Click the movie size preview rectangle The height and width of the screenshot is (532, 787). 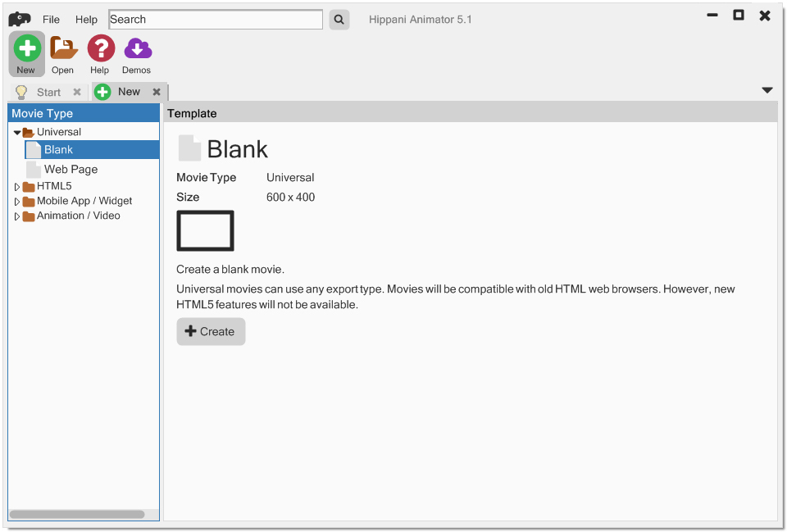pos(205,230)
